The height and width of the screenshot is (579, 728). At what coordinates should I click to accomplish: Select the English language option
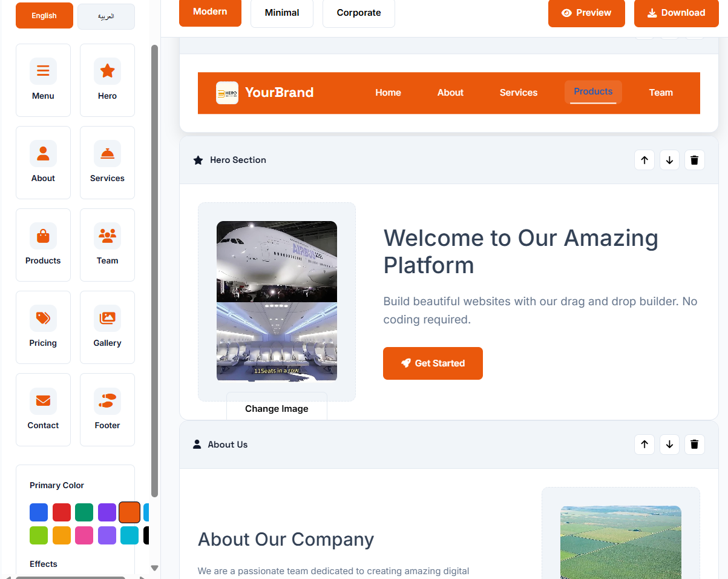point(44,16)
